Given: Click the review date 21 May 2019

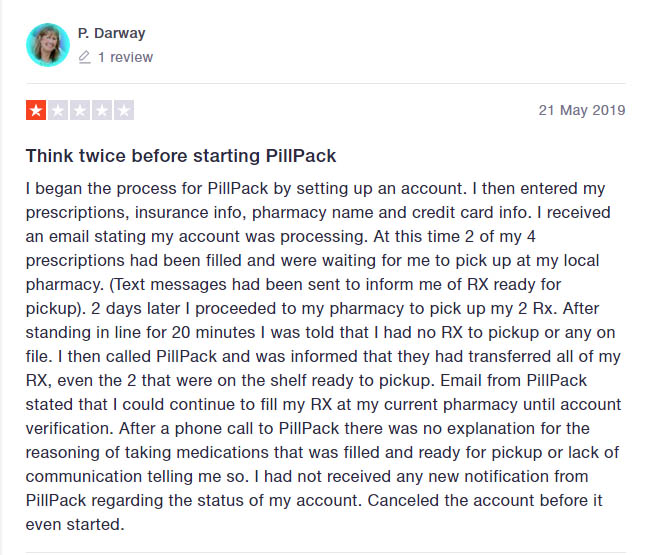Looking at the screenshot, I should [582, 110].
